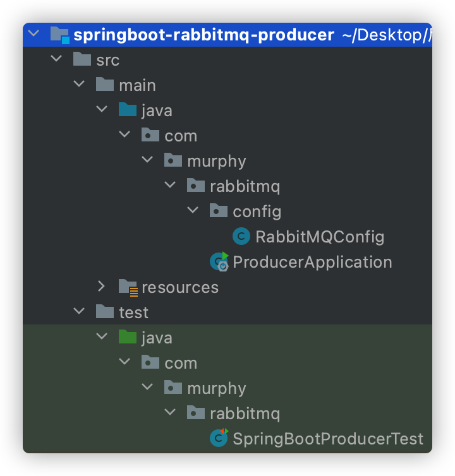
Task: Click the green test java folder icon
Action: [x=128, y=338]
